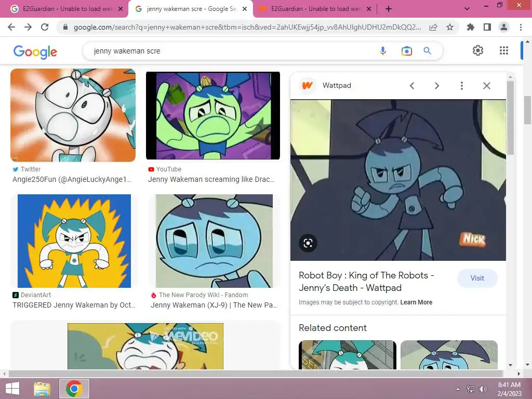Select the Twitter screaming Jenny thumbnail

pos(73,115)
